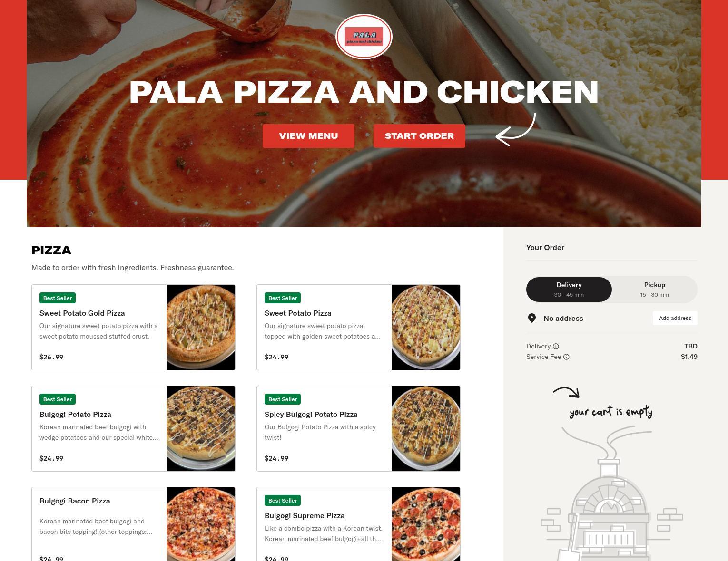The height and width of the screenshot is (561, 728).
Task: Click the Pala pizza and chicken logo
Action: click(x=364, y=37)
